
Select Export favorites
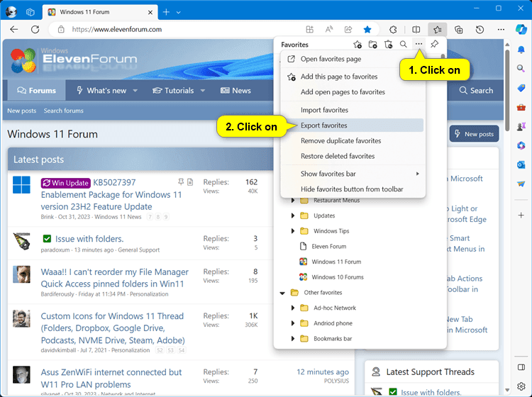353,125
